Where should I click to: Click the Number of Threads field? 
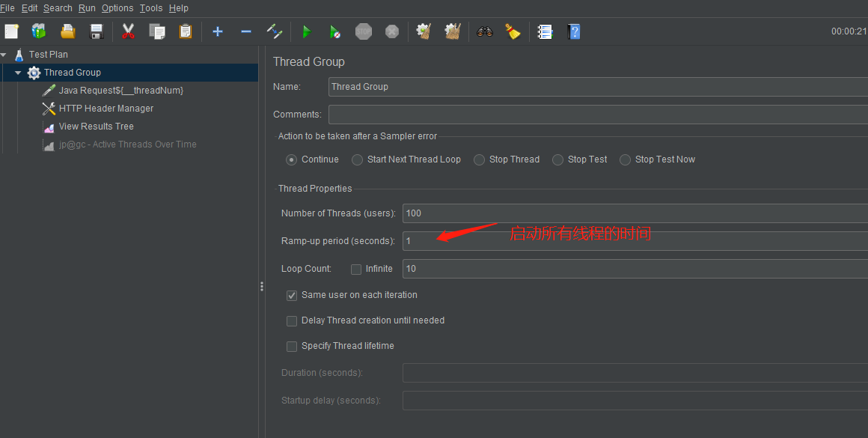(635, 213)
